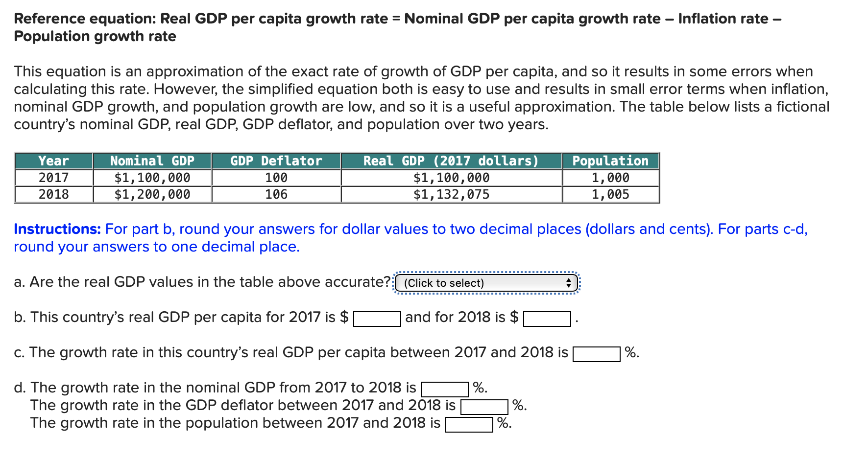Click the 2017 row year cell
The image size is (868, 460).
(53, 178)
